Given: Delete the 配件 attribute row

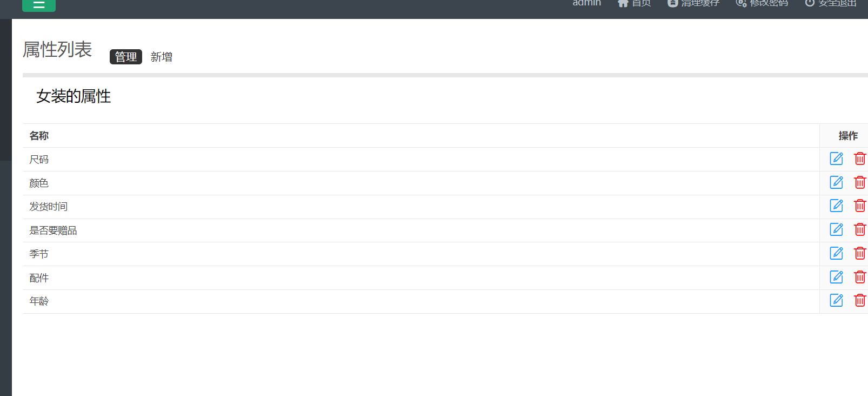Looking at the screenshot, I should (859, 277).
